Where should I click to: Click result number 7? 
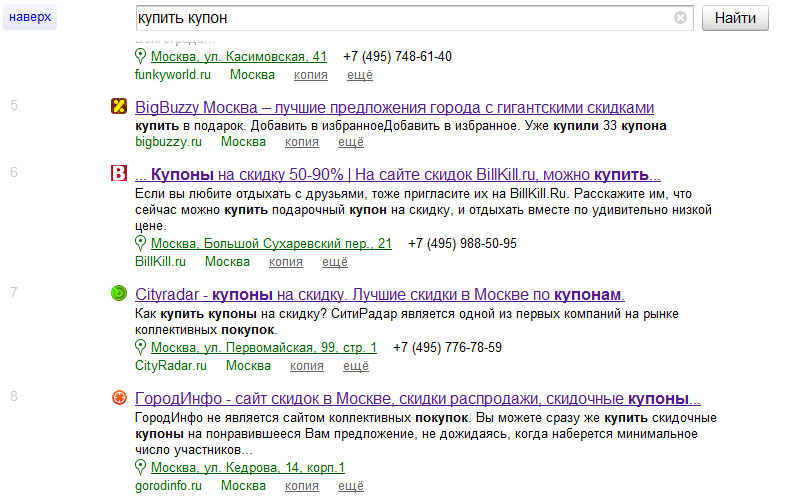click(x=14, y=292)
